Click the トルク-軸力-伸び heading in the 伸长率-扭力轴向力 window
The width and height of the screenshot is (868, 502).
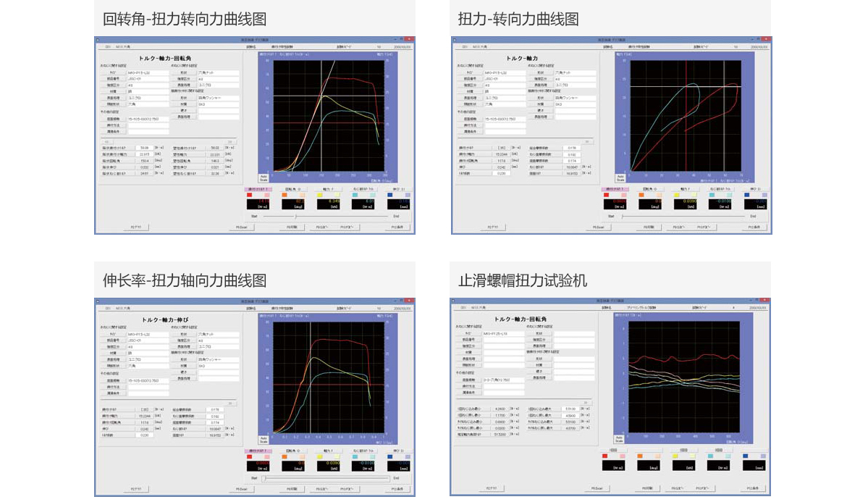coord(165,319)
